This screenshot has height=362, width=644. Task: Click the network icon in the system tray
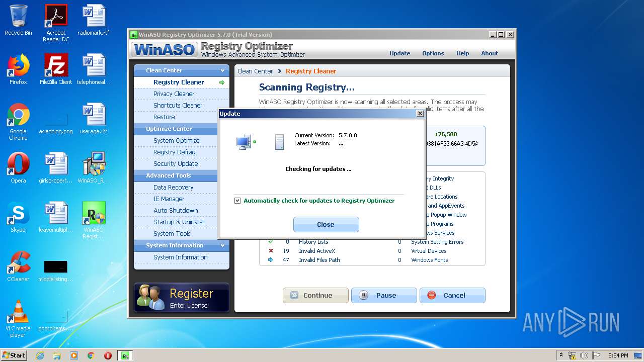(572, 355)
